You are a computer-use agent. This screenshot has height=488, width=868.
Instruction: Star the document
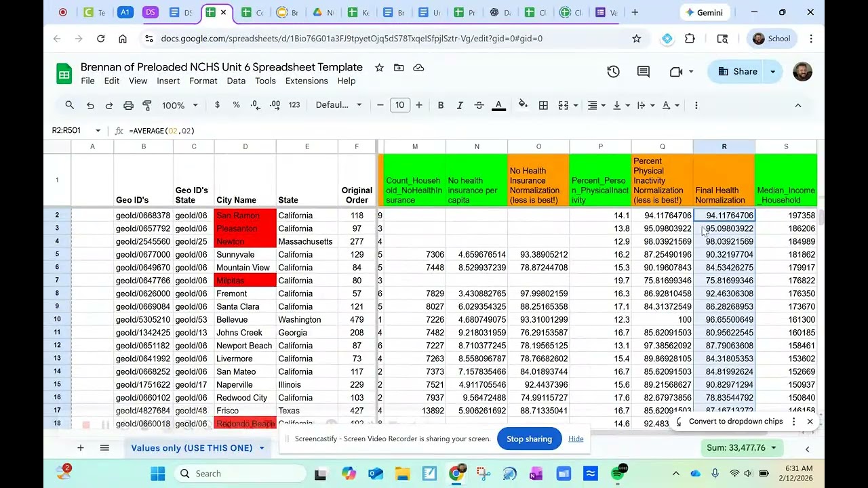click(380, 68)
